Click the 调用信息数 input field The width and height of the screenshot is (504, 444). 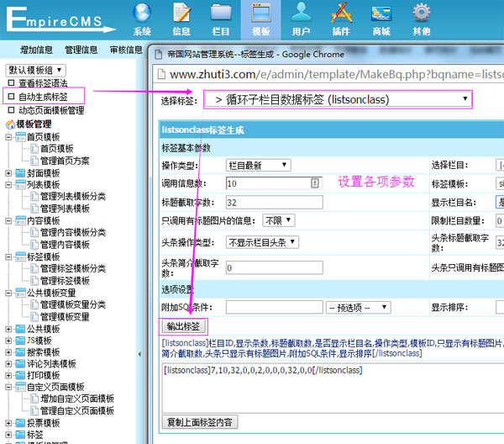274,183
